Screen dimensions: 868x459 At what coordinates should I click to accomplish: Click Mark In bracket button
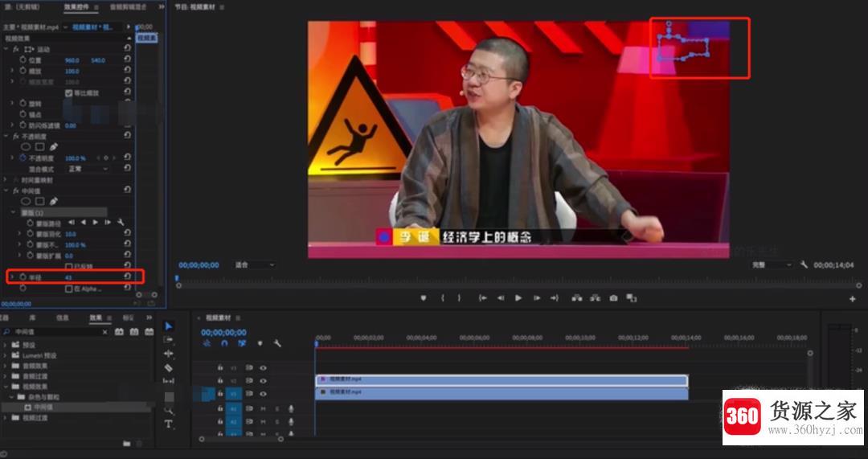(x=442, y=298)
